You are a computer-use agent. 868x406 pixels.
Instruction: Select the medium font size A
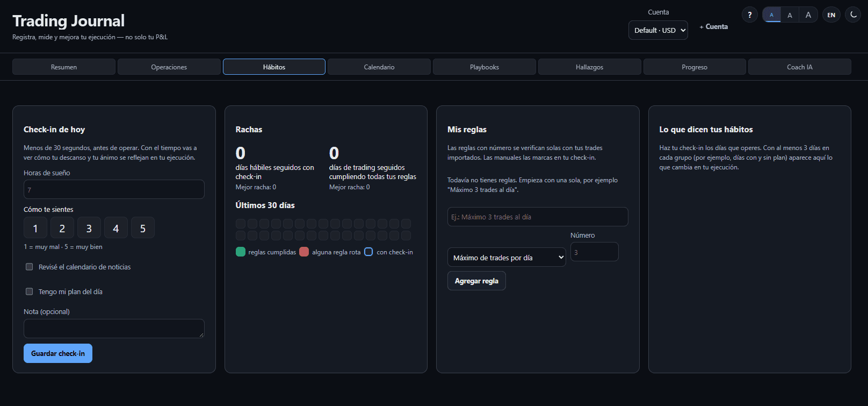click(x=790, y=15)
